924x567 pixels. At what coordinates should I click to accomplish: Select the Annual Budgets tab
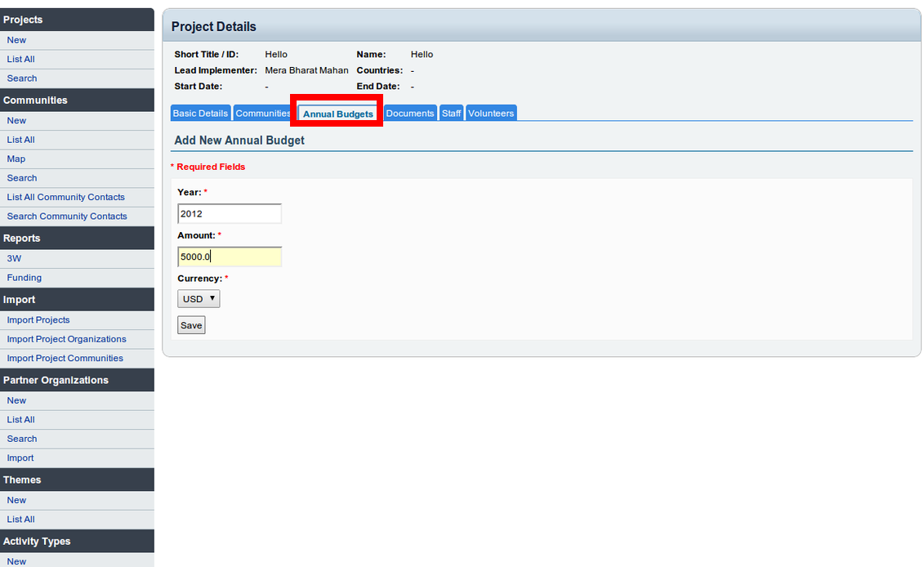click(337, 114)
